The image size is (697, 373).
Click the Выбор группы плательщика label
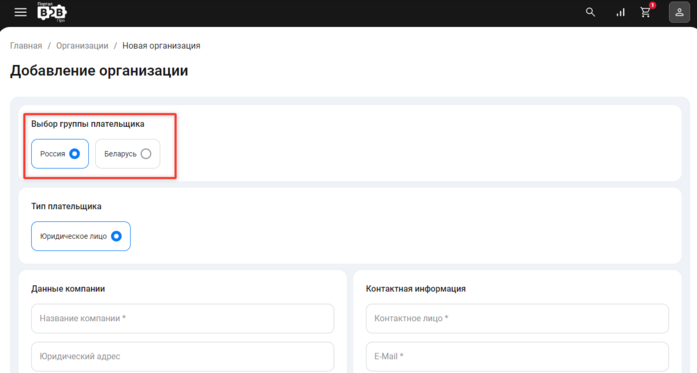click(88, 124)
